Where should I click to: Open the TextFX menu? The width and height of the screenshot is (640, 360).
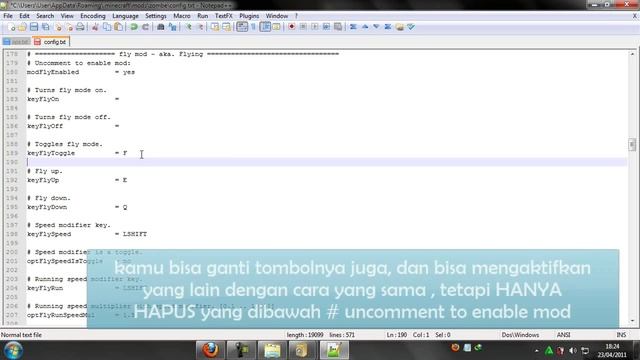point(223,16)
